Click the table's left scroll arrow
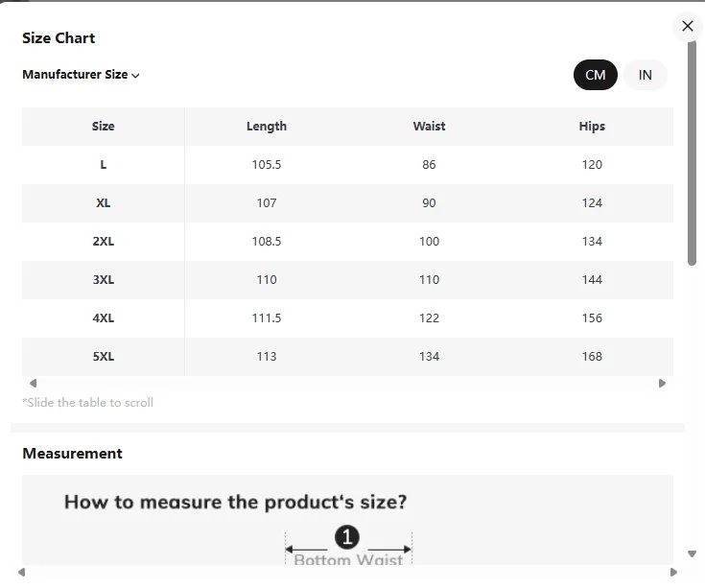 34,383
